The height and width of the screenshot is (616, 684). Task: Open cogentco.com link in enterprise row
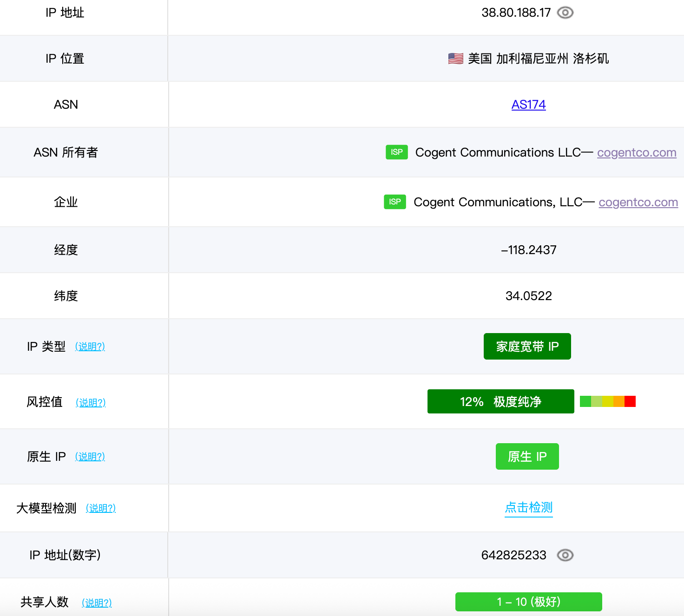638,202
